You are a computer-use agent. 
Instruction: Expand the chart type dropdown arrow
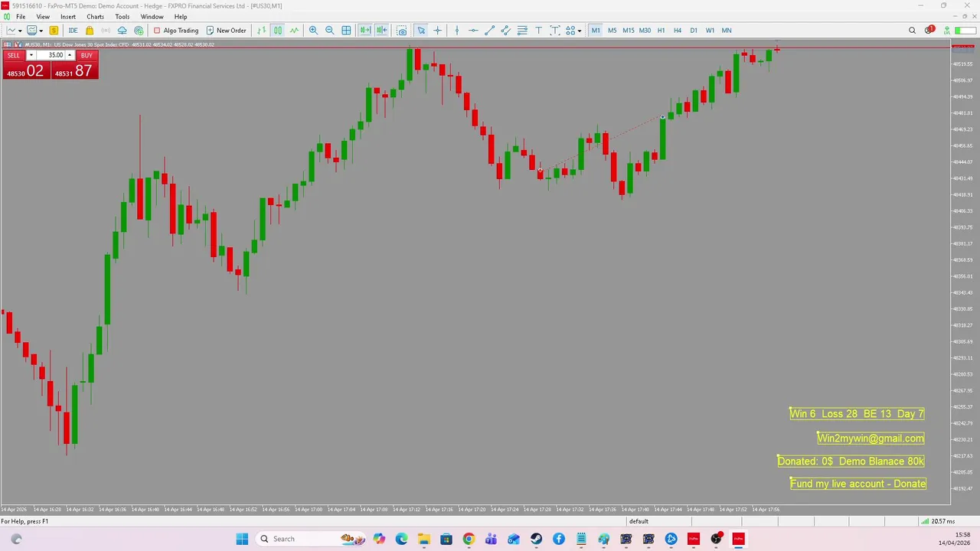tap(21, 31)
